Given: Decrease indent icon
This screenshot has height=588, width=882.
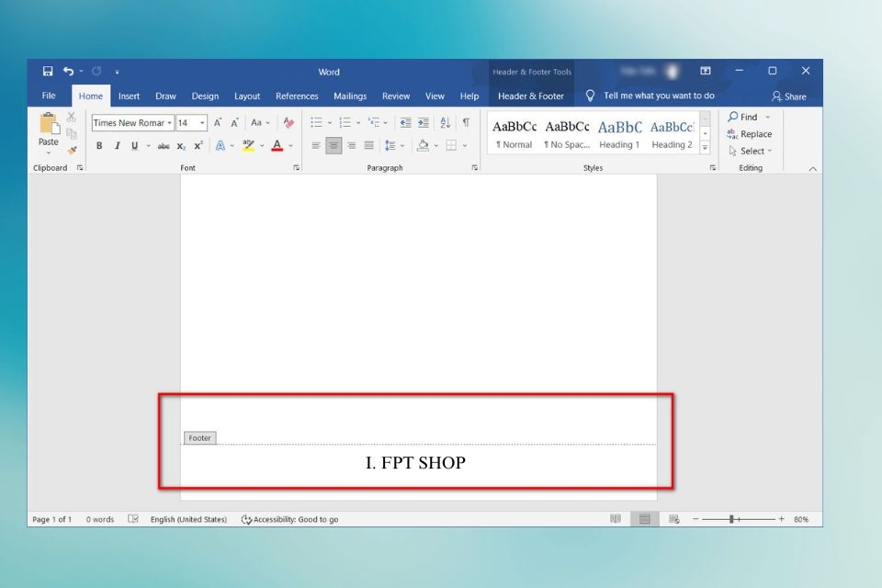Looking at the screenshot, I should (405, 123).
